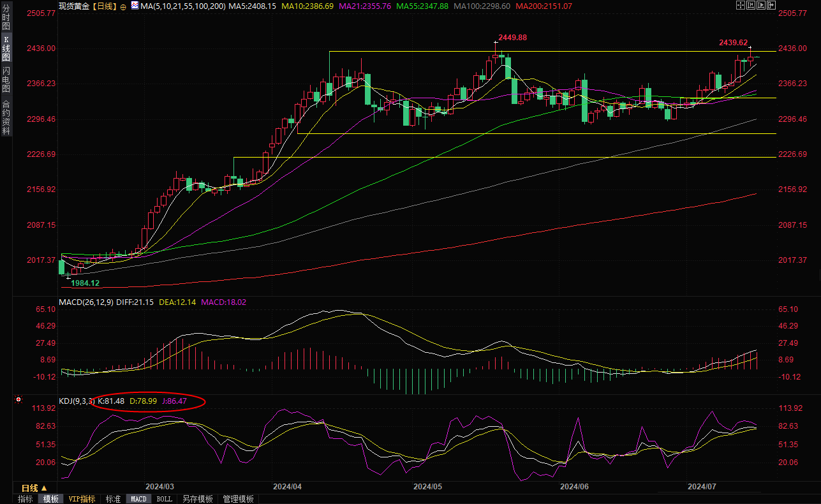Screen dimensions: 821x504
Task: Click the play-arrow chart range icon
Action: pyautogui.click(x=761, y=5)
